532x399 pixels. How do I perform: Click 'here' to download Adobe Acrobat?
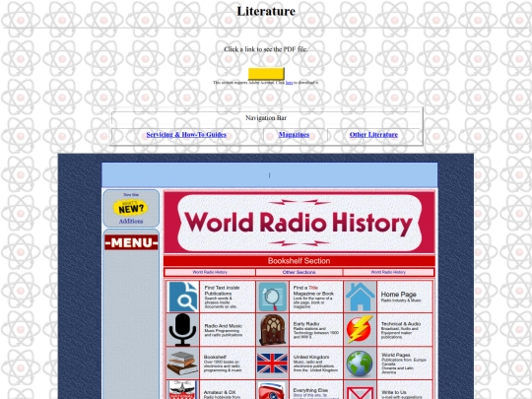pyautogui.click(x=289, y=83)
